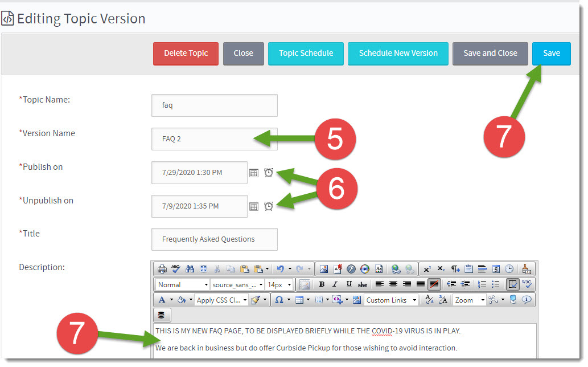The width and height of the screenshot is (588, 367).
Task: Click the insert image icon
Action: [323, 269]
